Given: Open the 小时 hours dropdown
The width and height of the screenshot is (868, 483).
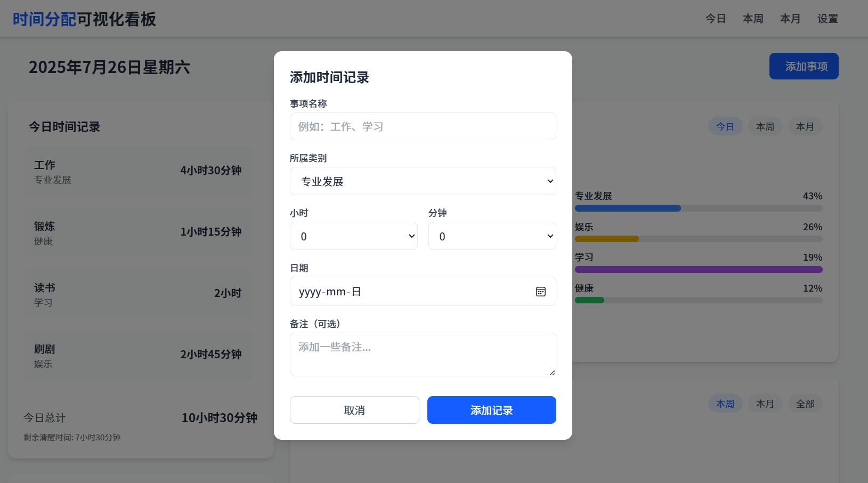Looking at the screenshot, I should click(x=353, y=236).
